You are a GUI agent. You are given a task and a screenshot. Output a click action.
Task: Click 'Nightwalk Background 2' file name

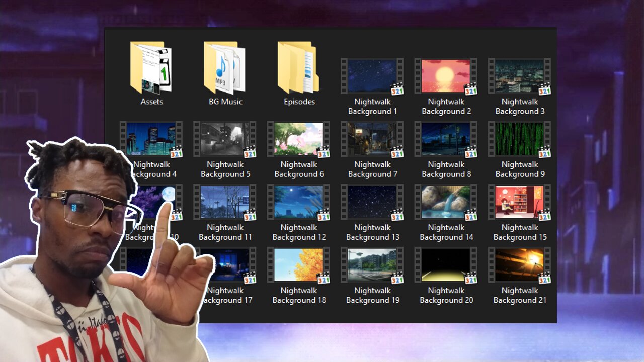coord(446,107)
